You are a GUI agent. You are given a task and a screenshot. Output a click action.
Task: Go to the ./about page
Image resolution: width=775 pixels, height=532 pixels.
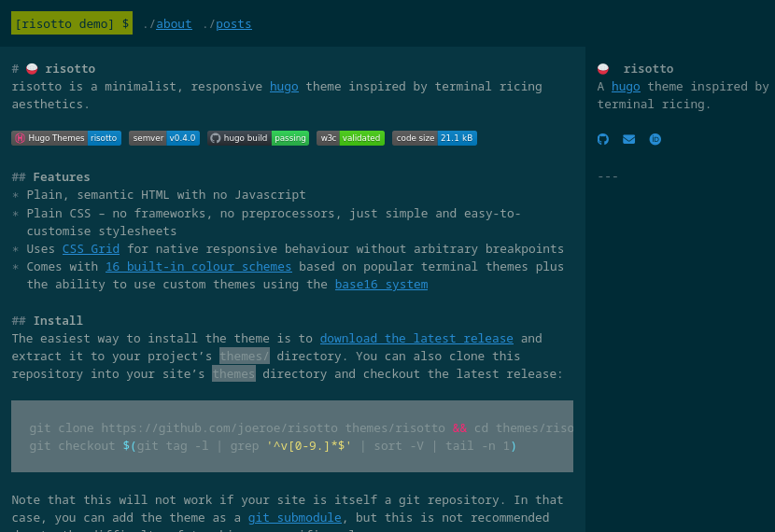pyautogui.click(x=174, y=23)
